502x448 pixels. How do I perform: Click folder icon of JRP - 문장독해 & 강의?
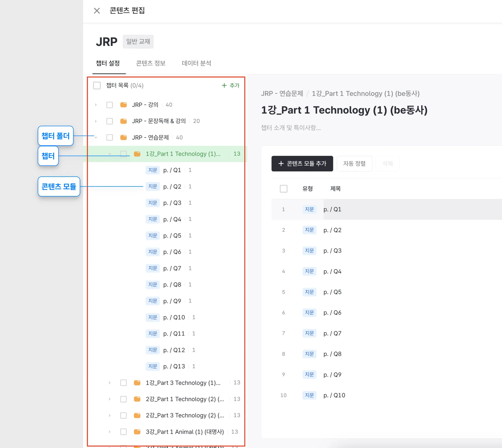coord(123,121)
